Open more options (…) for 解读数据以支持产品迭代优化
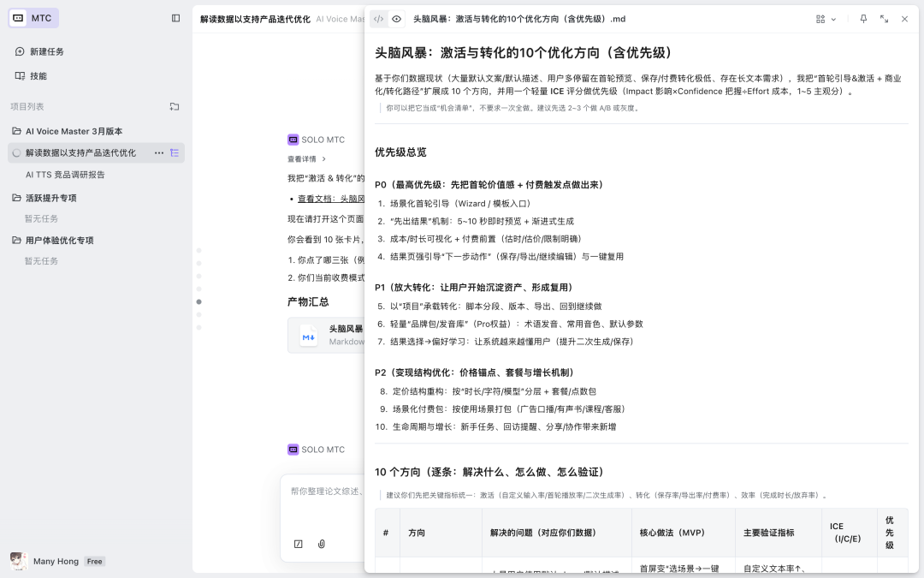Viewport: 924px width, 578px height. tap(158, 152)
